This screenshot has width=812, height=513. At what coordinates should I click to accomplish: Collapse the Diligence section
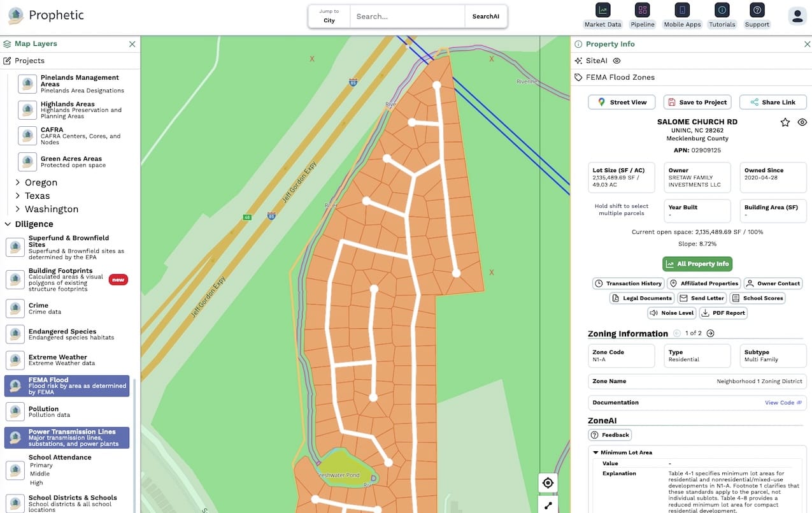pyautogui.click(x=8, y=224)
